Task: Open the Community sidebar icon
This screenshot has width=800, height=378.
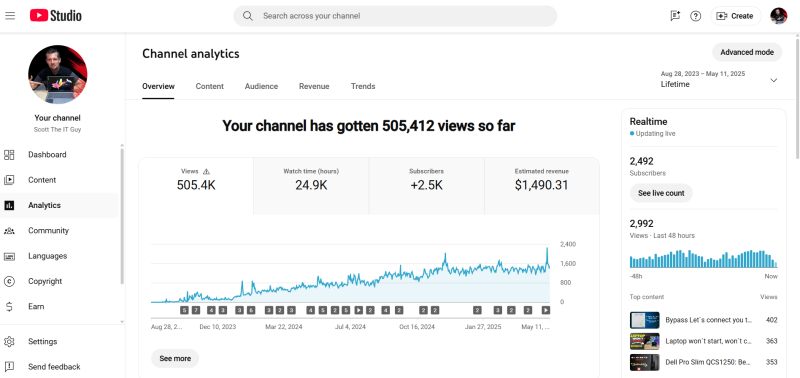Action: tap(9, 231)
